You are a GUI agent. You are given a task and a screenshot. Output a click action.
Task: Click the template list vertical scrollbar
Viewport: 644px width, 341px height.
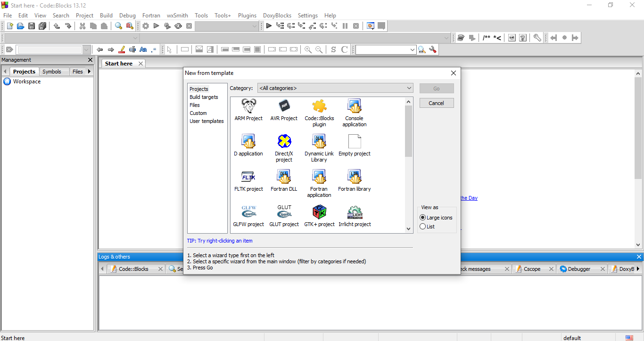[x=409, y=165]
